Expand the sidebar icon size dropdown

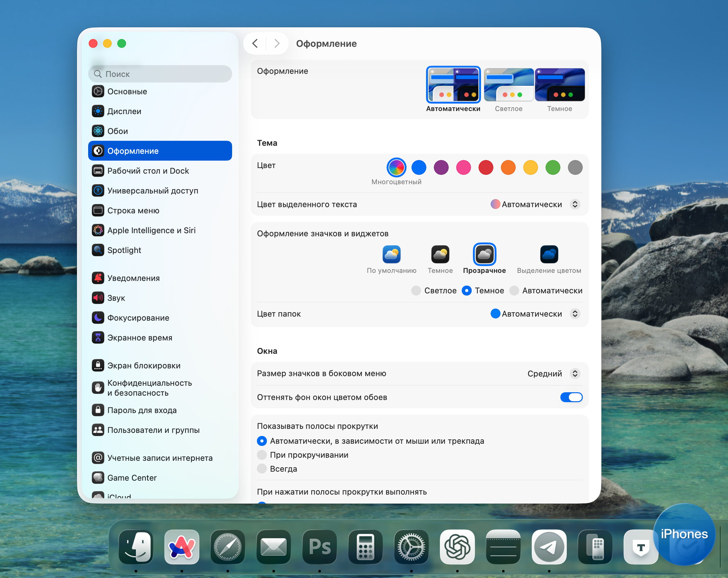(x=575, y=374)
